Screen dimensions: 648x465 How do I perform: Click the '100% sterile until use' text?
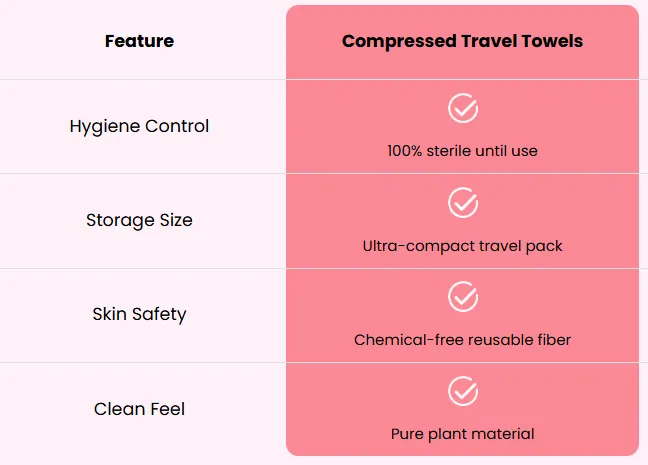tap(462, 151)
